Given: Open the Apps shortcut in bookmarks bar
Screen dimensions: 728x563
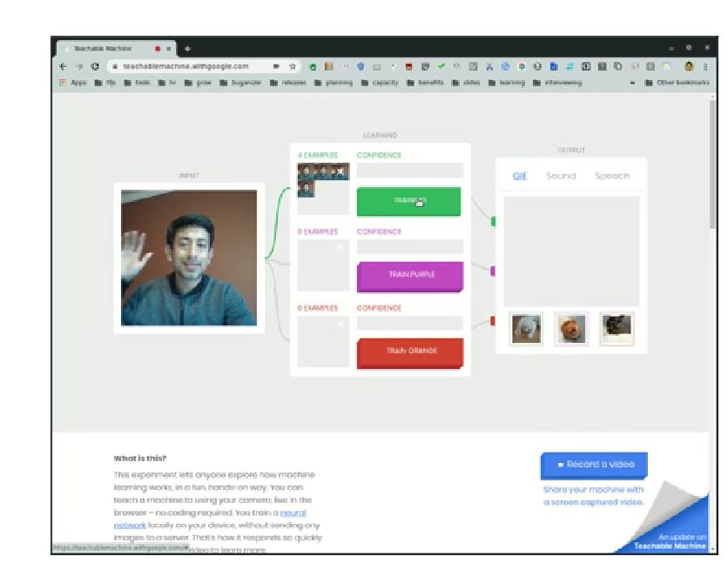Looking at the screenshot, I should coord(73,83).
